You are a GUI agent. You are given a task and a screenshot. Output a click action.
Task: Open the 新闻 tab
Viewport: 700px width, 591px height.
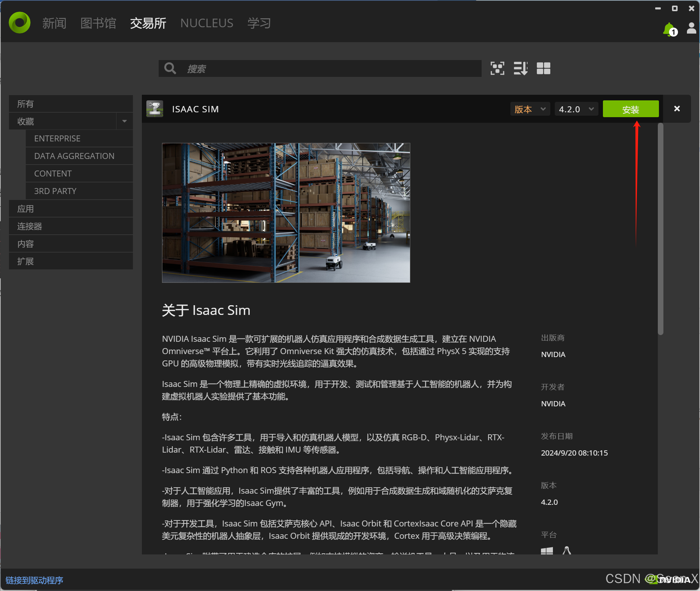[54, 23]
